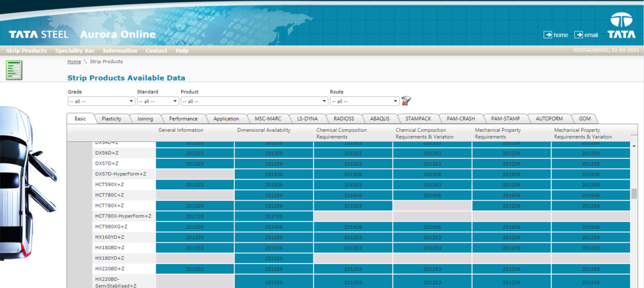Screen dimensions: 644x288
Task: Click the green document list icon
Action: 14,70
